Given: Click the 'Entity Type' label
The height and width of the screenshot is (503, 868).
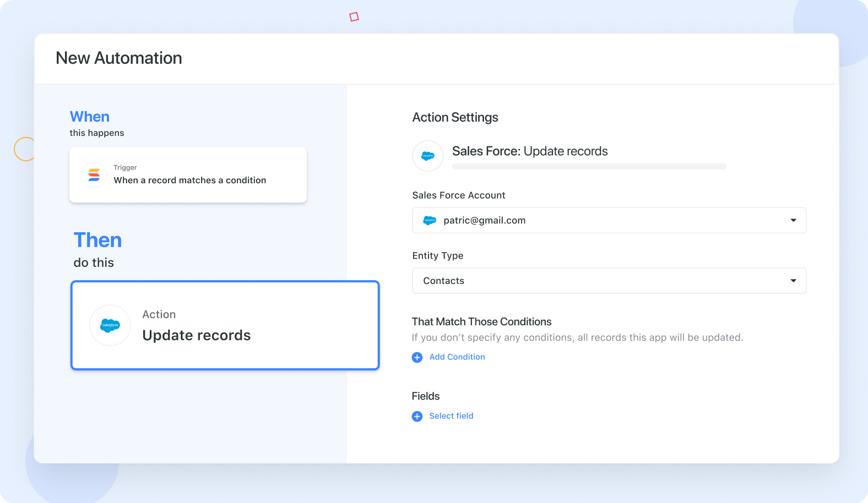Looking at the screenshot, I should click(x=438, y=255).
